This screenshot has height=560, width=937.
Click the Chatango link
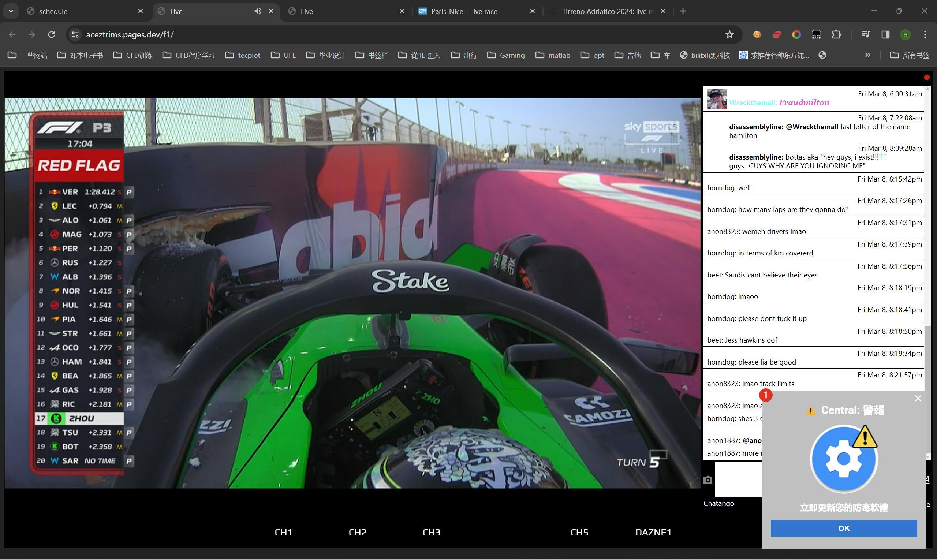(x=718, y=503)
